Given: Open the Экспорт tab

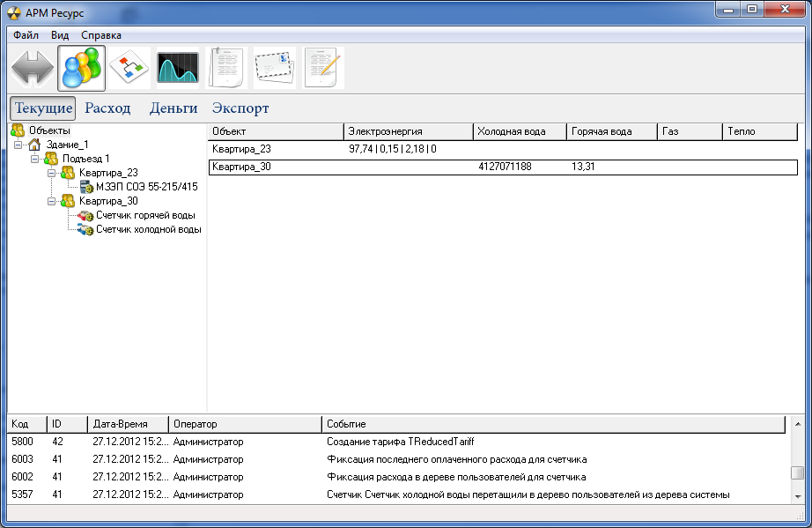Looking at the screenshot, I should click(240, 108).
